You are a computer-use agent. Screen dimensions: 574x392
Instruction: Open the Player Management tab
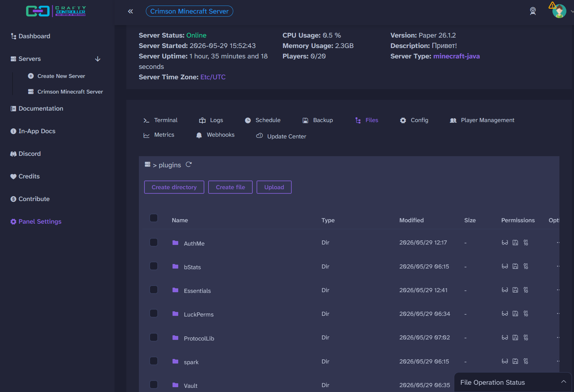point(482,120)
